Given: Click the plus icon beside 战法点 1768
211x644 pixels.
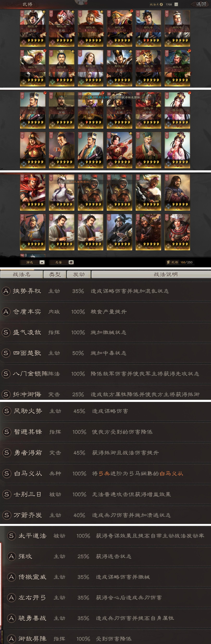Looking at the screenshot, I should (176, 4).
